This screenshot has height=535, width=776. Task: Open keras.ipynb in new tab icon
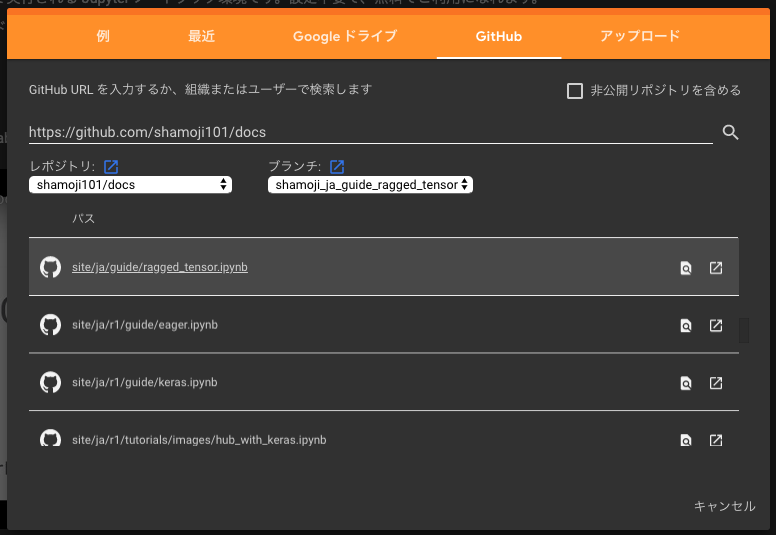pos(716,383)
